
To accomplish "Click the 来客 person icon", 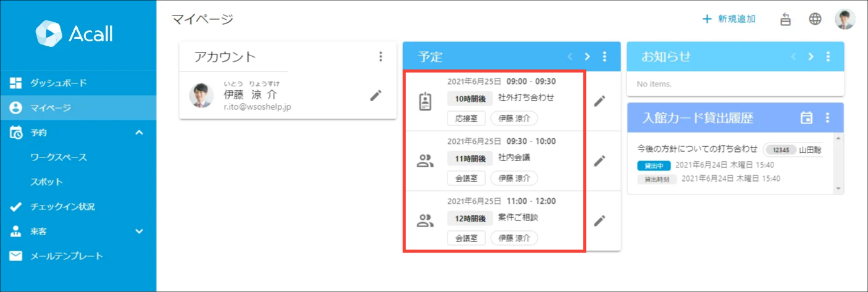I will (16, 232).
